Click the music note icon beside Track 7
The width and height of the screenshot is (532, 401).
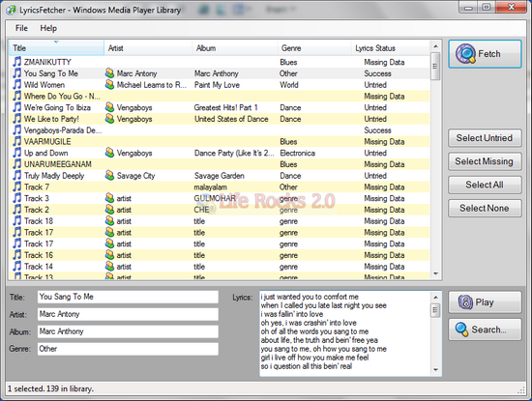tap(16, 186)
